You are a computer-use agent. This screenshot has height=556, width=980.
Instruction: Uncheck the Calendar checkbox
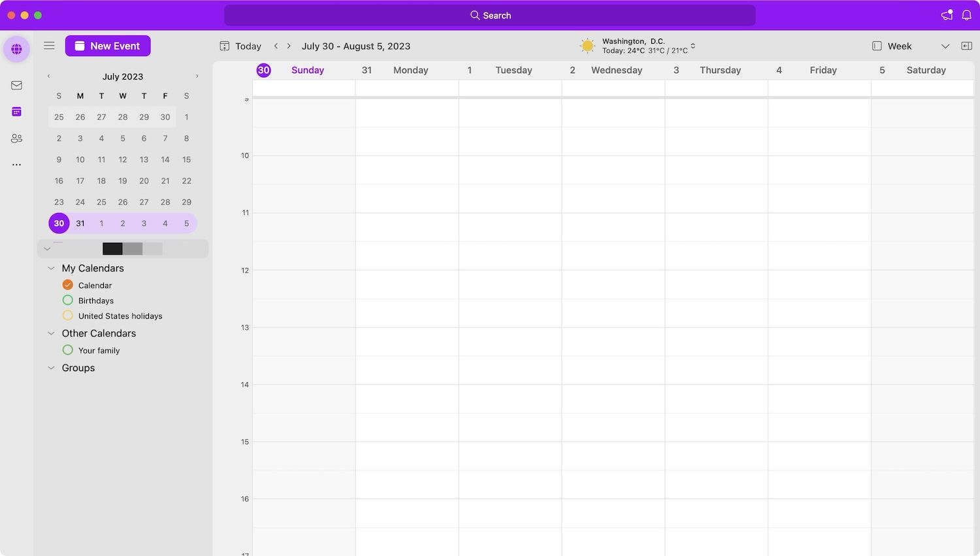[x=67, y=285]
